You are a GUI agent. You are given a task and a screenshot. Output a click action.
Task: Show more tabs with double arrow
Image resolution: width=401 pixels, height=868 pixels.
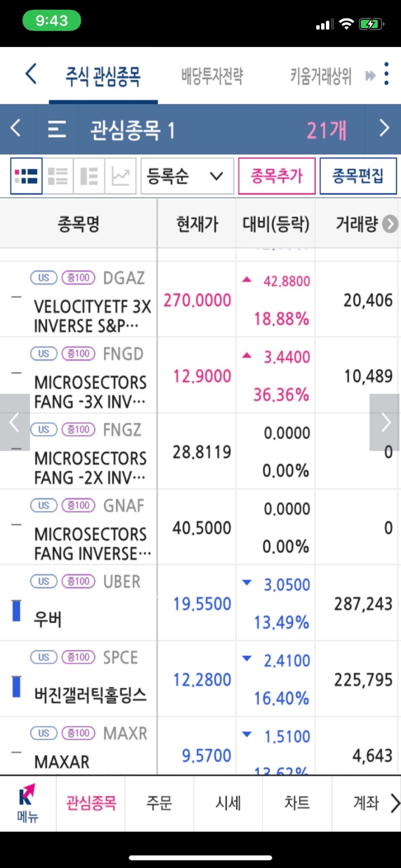click(370, 76)
